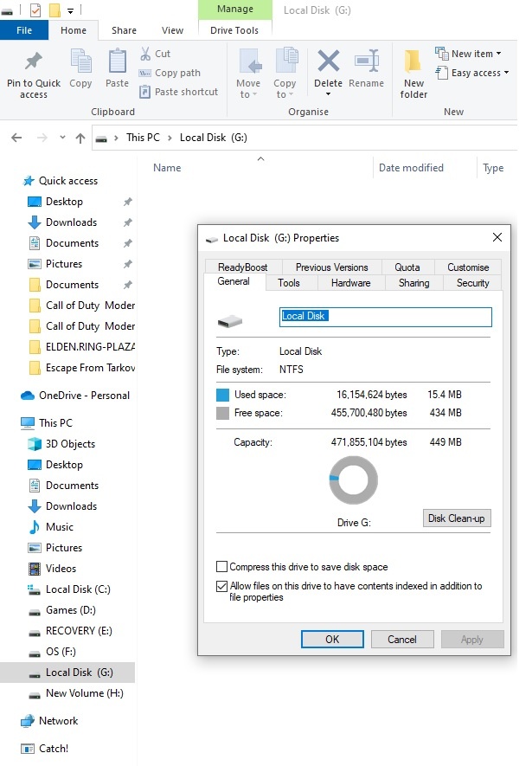Viewport: 532px width, 766px height.
Task: Click the Disk Clean-up button
Action: [x=457, y=518]
